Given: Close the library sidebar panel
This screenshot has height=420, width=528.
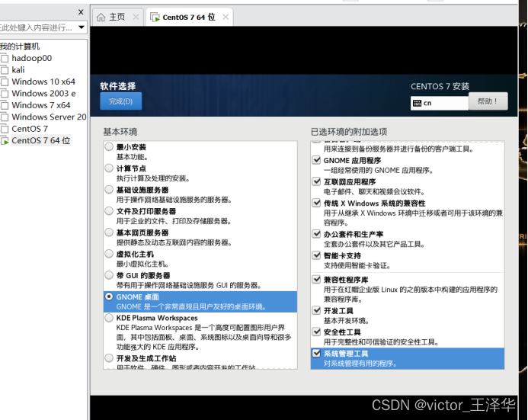Looking at the screenshot, I should pyautogui.click(x=81, y=12).
